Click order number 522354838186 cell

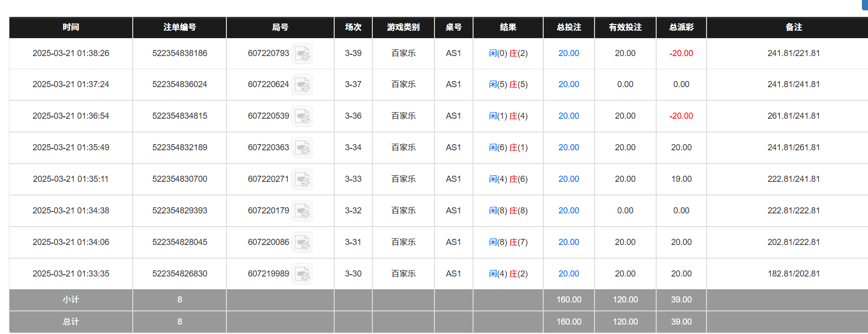(179, 53)
